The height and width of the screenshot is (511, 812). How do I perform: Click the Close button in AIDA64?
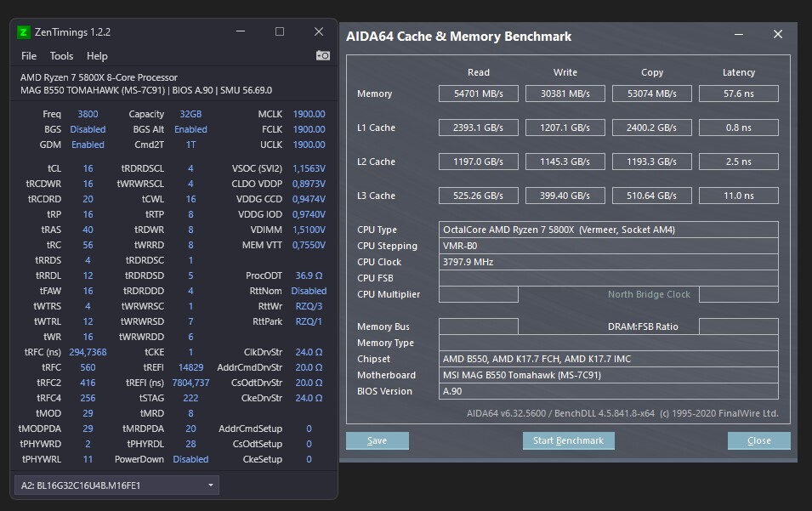[758, 440]
